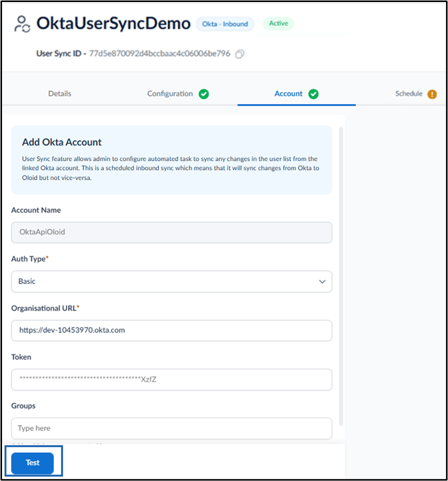This screenshot has width=448, height=481.
Task: Click the green checkmark next to Configuration
Action: (204, 94)
